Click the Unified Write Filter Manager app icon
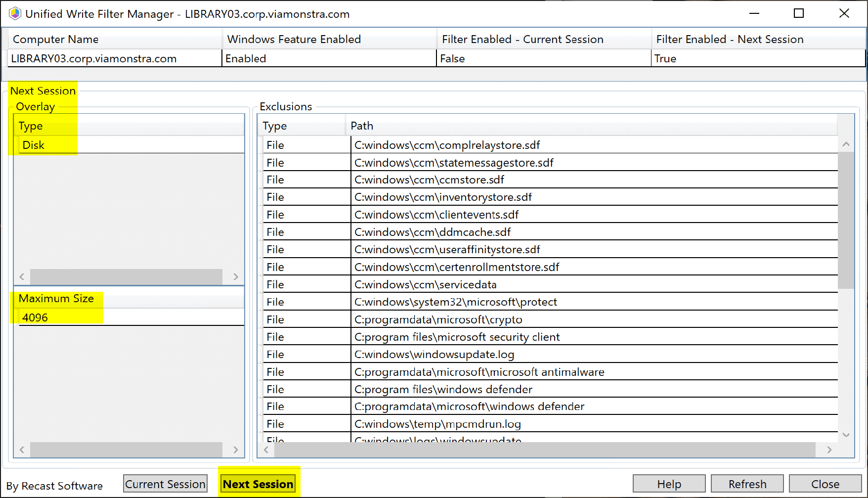 (x=15, y=14)
